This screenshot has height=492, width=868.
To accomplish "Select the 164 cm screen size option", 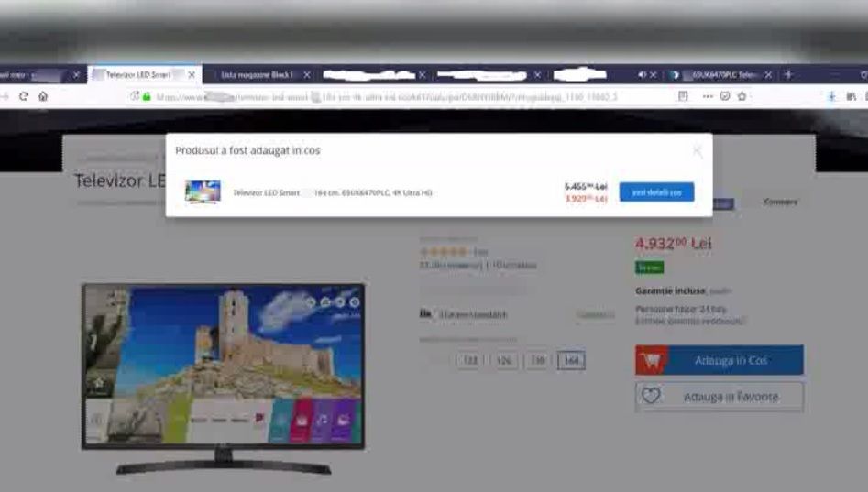I will click(x=571, y=360).
